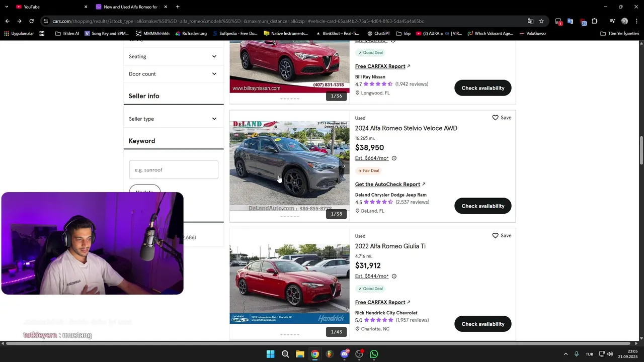Open WhatsApp from the taskbar

click(374, 354)
